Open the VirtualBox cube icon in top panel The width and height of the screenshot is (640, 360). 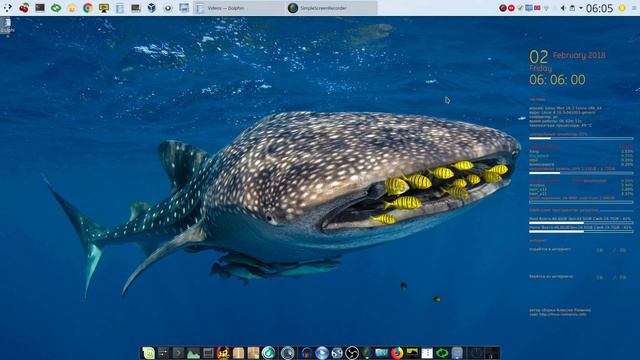(x=151, y=8)
